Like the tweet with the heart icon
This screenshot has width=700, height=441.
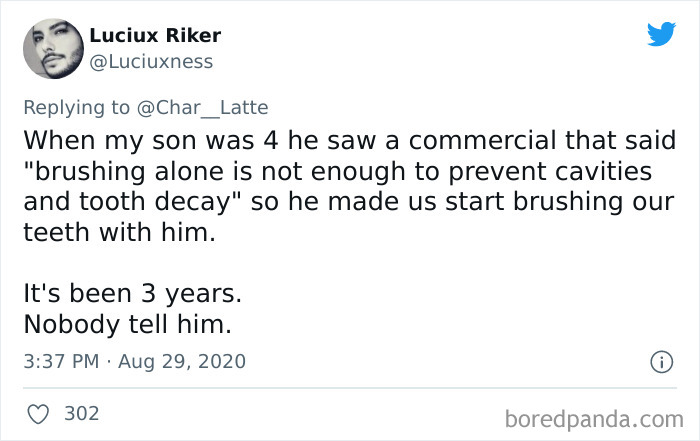tap(37, 412)
